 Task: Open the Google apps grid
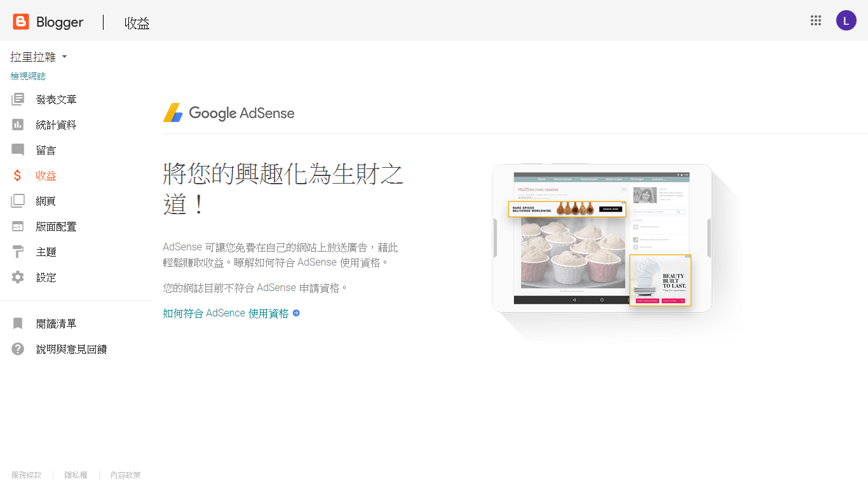(816, 20)
